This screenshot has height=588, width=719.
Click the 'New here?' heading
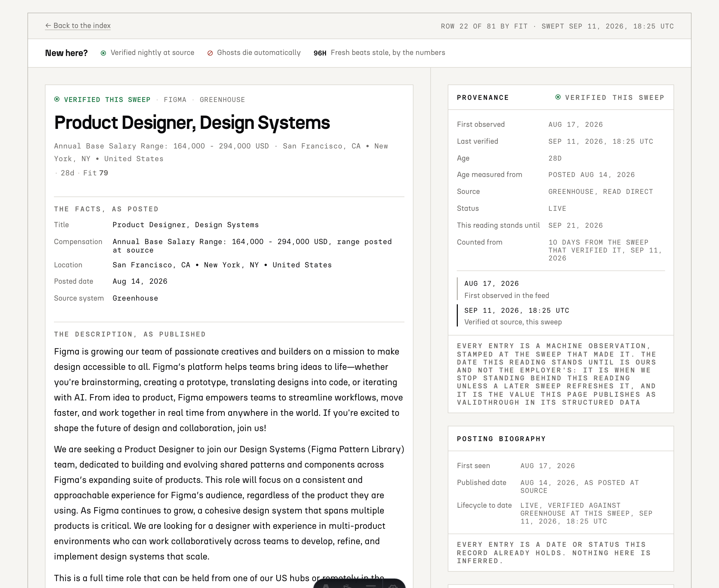click(x=66, y=53)
